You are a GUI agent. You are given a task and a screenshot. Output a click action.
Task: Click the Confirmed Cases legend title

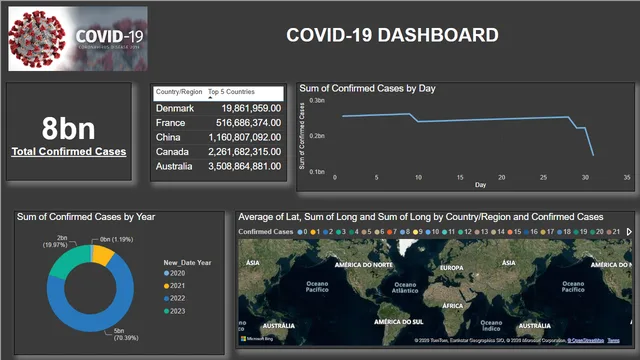(266, 232)
